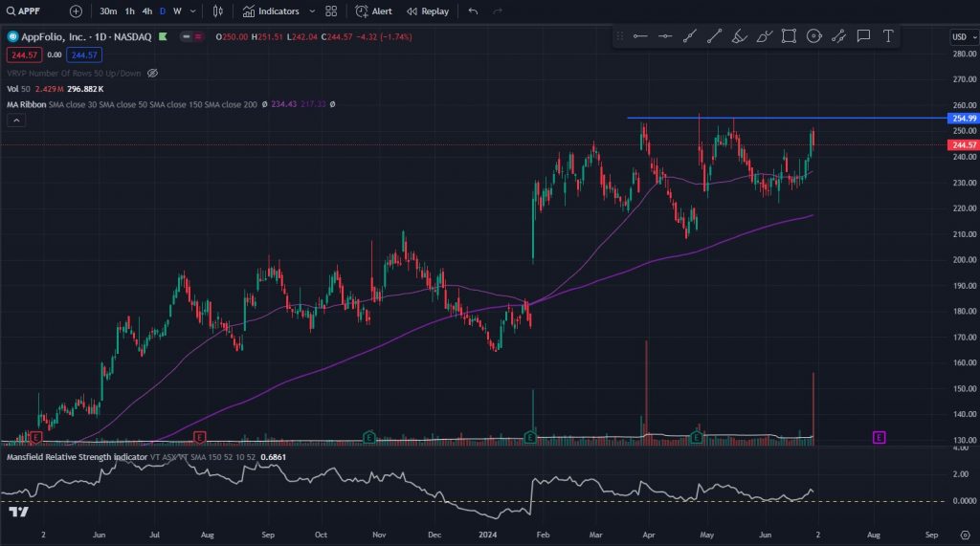Click the compare/add symbol plus icon

(x=76, y=11)
